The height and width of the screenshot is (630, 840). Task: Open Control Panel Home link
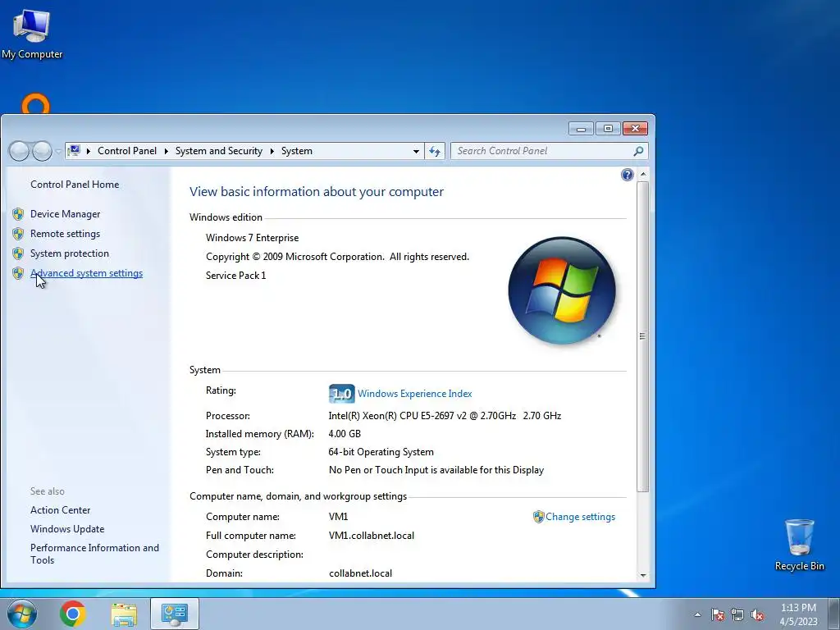pos(75,185)
